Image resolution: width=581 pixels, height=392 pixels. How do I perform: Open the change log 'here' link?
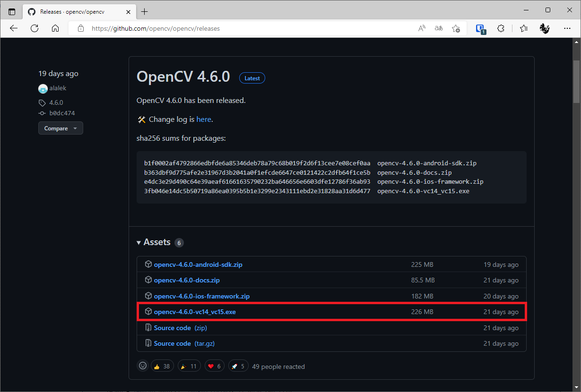tap(204, 119)
